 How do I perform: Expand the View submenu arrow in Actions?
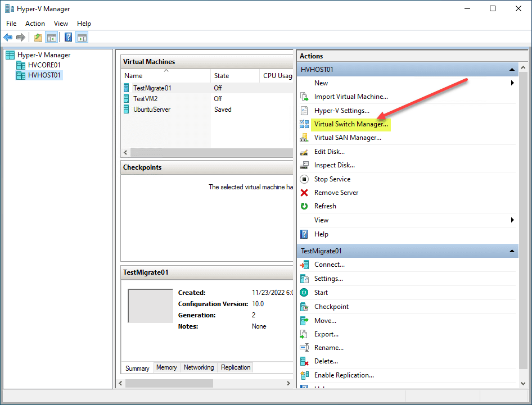tap(512, 220)
